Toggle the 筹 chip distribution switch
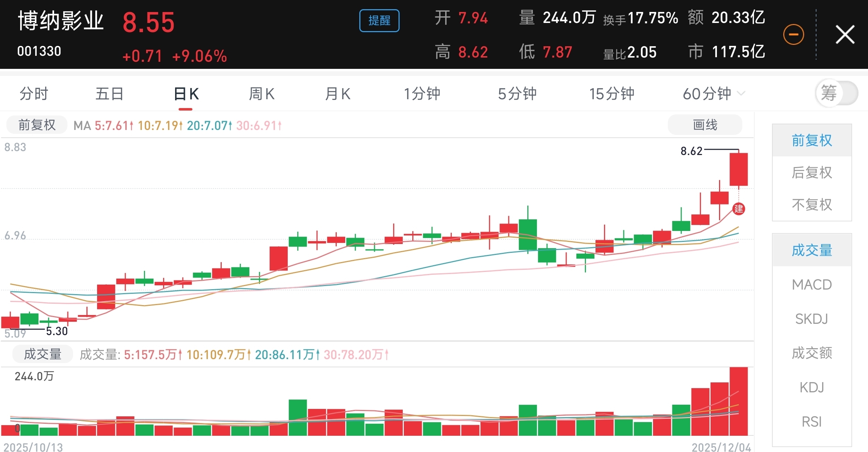The image size is (868, 452). click(836, 94)
